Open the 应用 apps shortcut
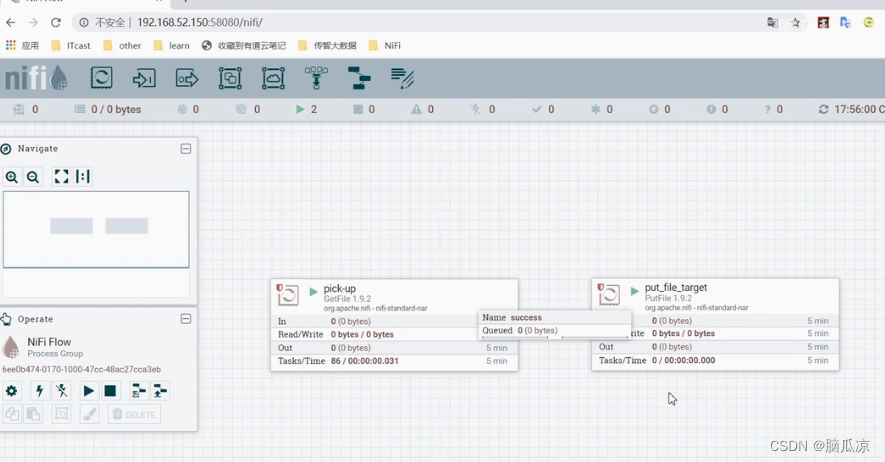The width and height of the screenshot is (885, 462). pyautogui.click(x=23, y=46)
